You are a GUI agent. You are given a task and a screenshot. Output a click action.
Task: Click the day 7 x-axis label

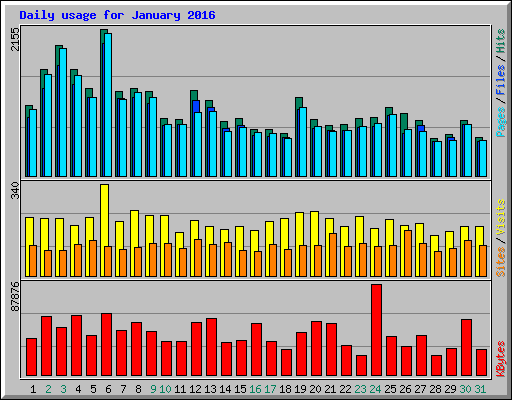[x=123, y=389]
